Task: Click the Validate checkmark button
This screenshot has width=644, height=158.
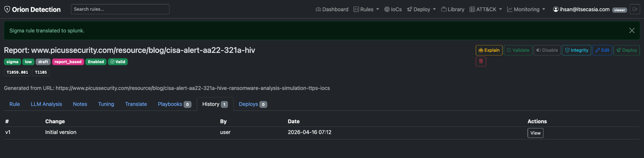Action: click(x=518, y=50)
